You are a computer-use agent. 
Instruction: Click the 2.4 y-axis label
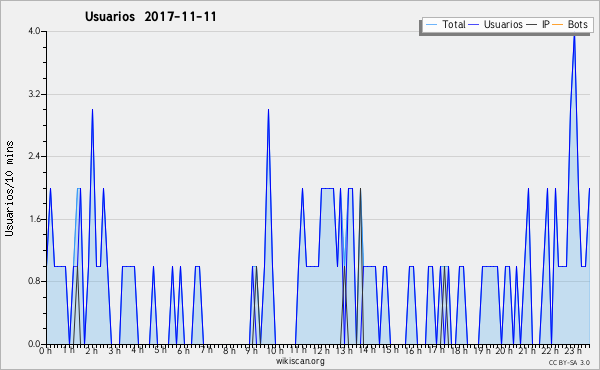pyautogui.click(x=34, y=156)
